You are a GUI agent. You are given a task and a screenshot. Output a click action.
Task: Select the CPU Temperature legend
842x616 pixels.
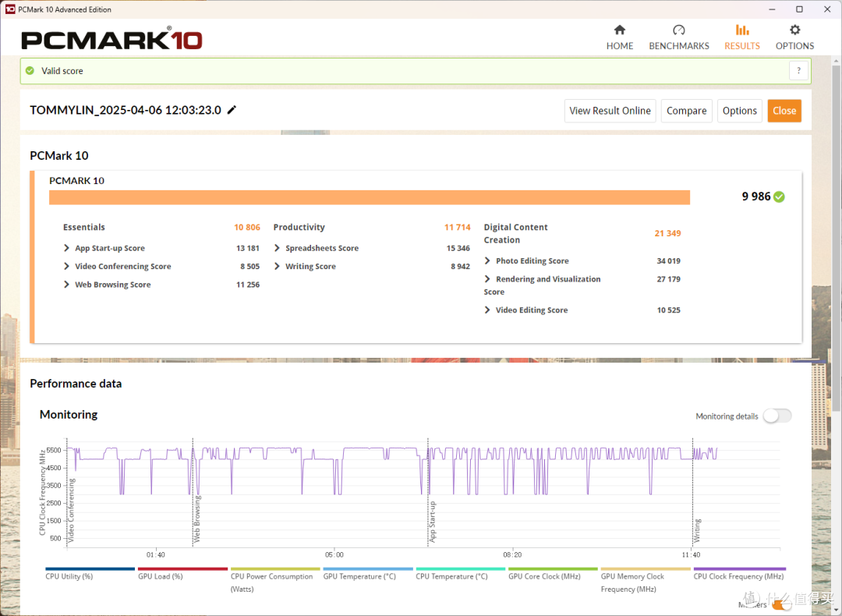(460, 574)
